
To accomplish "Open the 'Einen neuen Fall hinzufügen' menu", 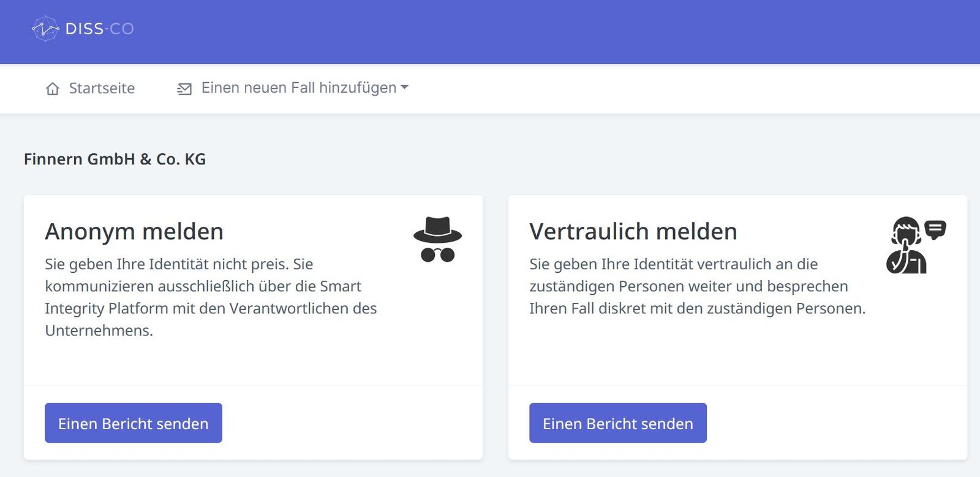I will coord(299,88).
